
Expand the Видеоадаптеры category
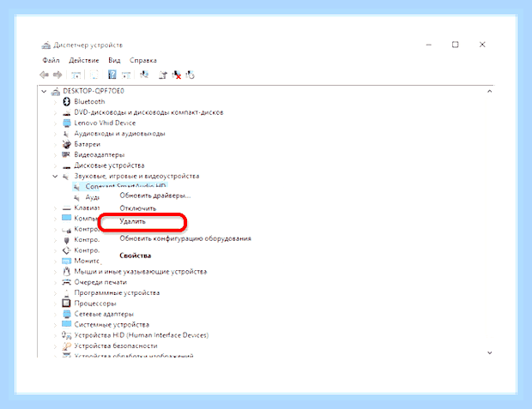point(55,155)
